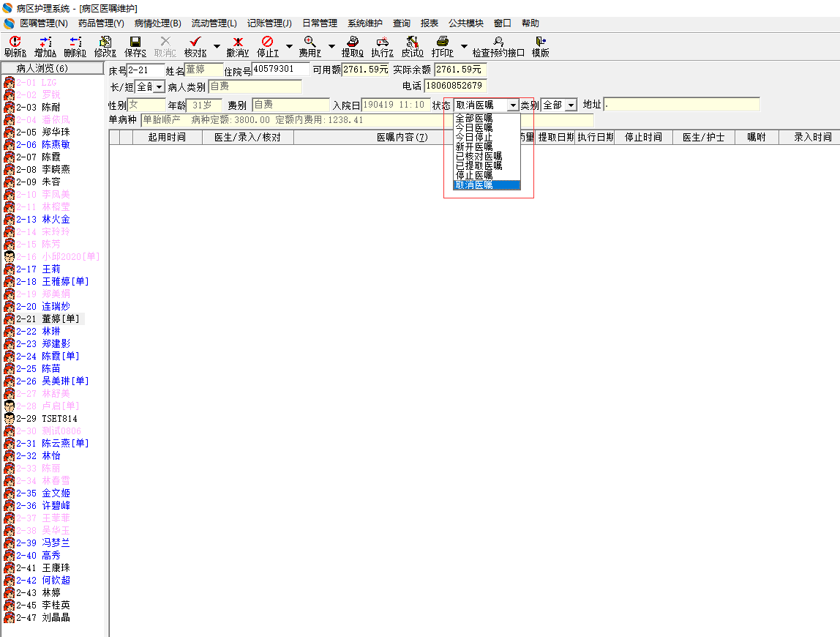Viewport: 840px width, 637px height.
Task: Open the dropdown arrow next to 停止T
Action: click(x=289, y=47)
